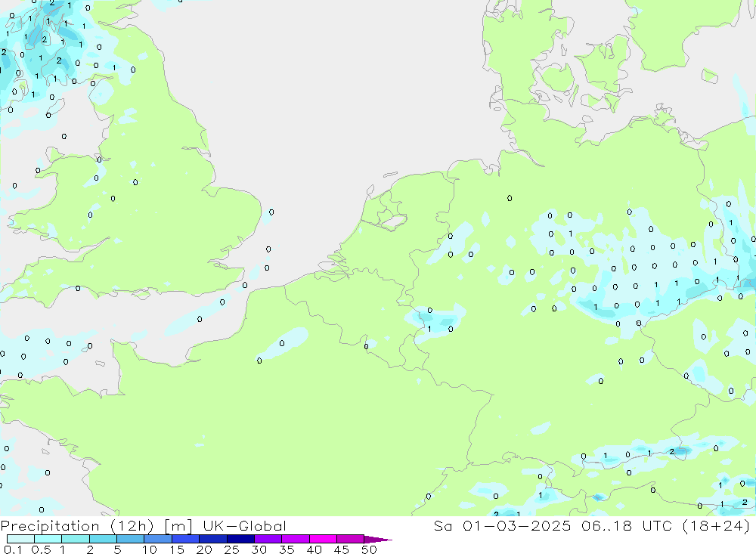Viewport: 756px width, 554px height.
Task: Click the '30' legend scale label
Action: (x=259, y=549)
